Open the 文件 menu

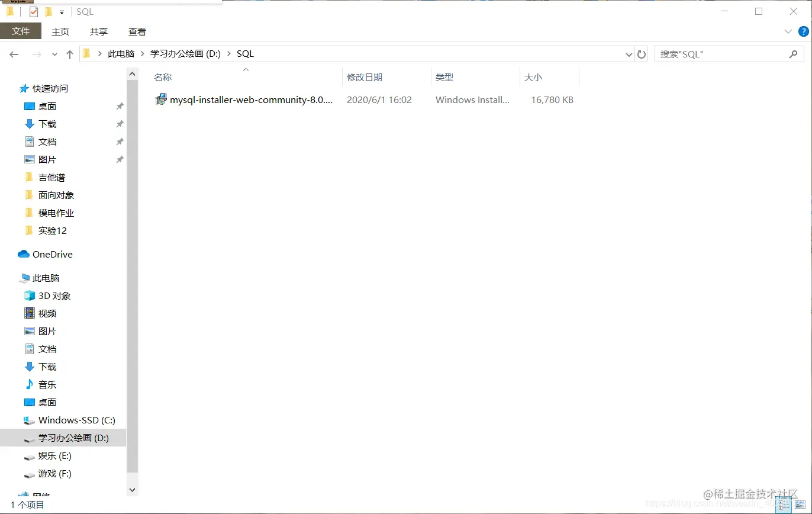tap(21, 31)
